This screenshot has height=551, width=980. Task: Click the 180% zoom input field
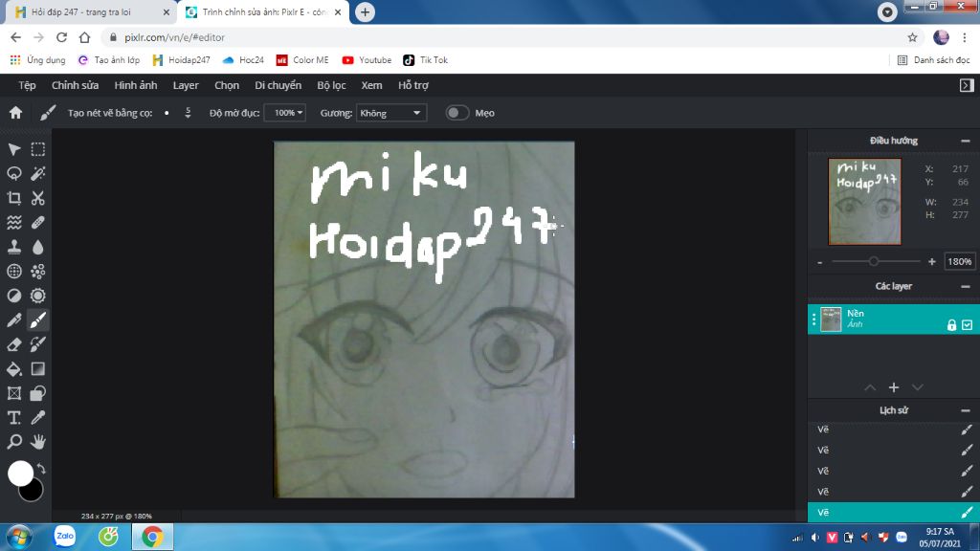pos(959,262)
